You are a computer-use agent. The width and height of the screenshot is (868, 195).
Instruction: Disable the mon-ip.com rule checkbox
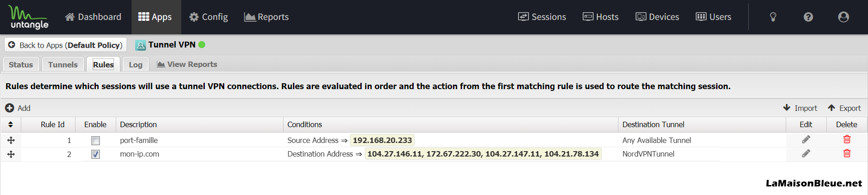95,154
